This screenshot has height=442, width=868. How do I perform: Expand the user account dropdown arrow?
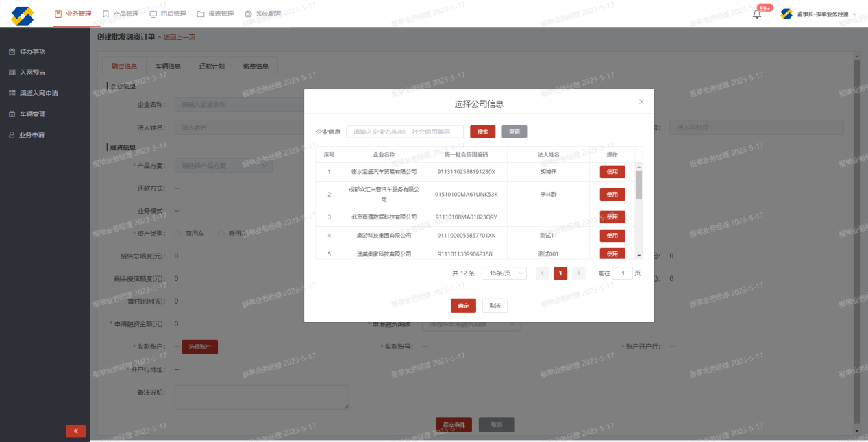854,14
